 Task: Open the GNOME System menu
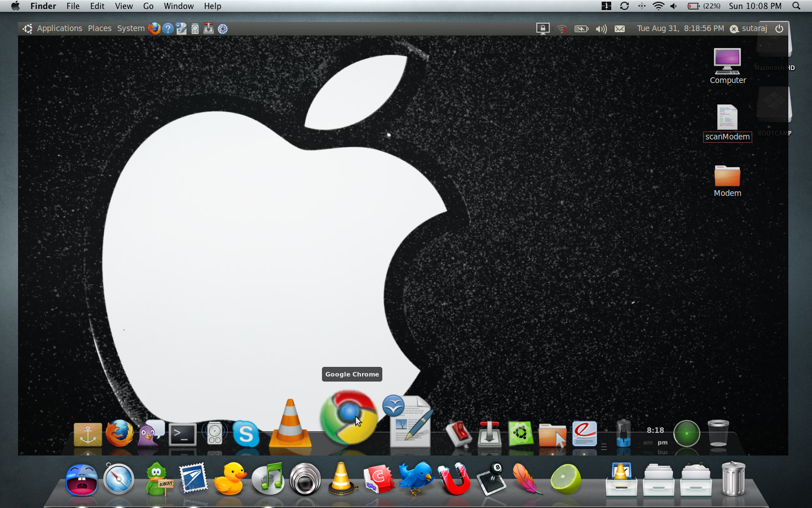point(131,28)
